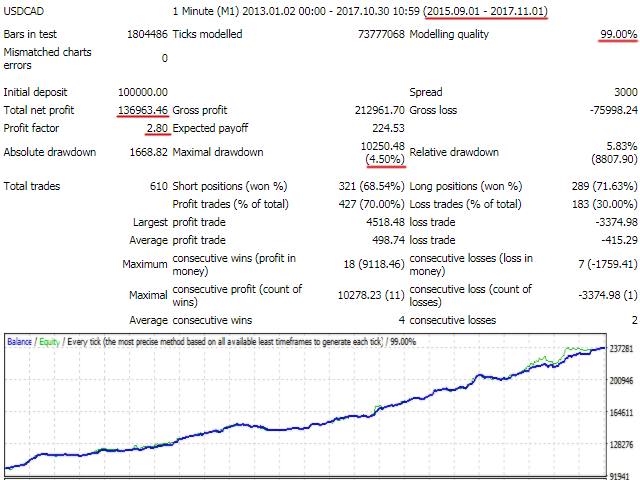
Task: Click the Expected payoff value 224.53
Action: [x=388, y=128]
